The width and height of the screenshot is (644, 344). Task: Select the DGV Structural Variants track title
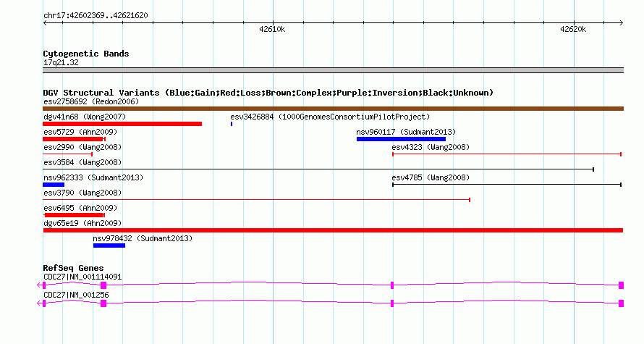(x=268, y=93)
